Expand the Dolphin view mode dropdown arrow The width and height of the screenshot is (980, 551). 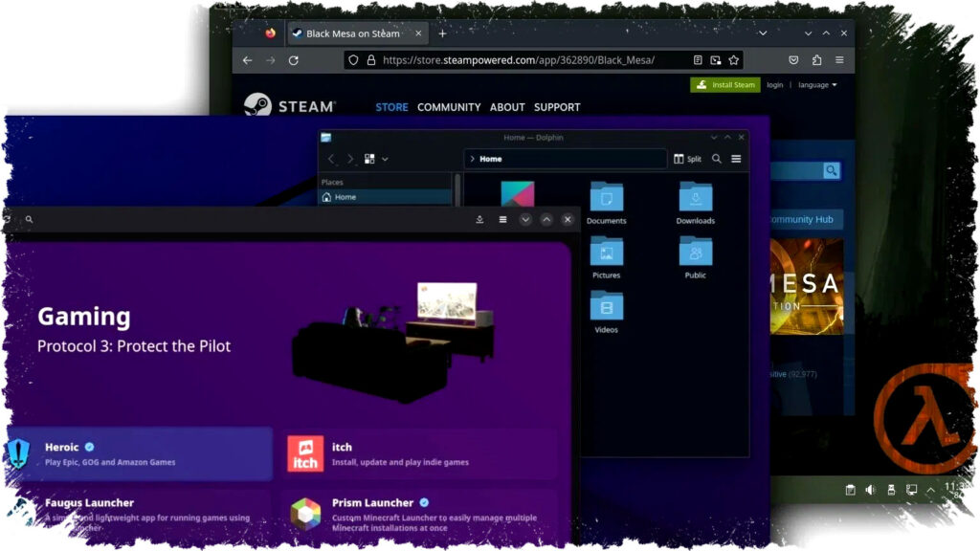(385, 160)
